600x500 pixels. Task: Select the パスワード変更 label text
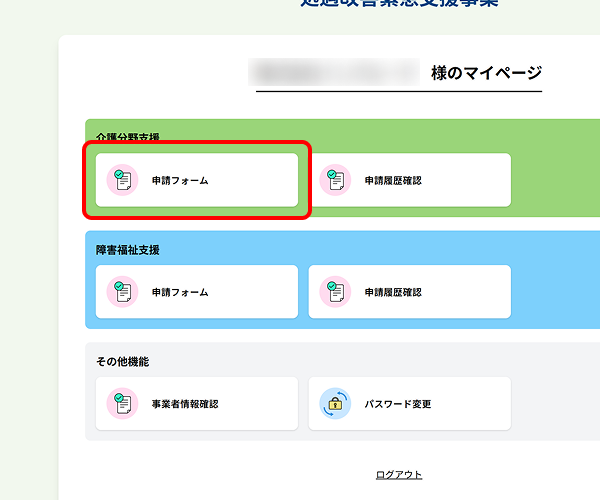pos(397,405)
